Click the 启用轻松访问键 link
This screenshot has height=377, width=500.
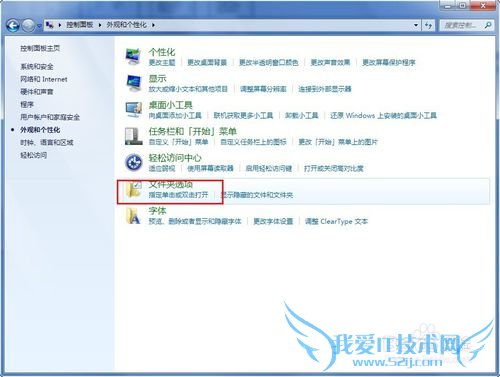click(269, 168)
